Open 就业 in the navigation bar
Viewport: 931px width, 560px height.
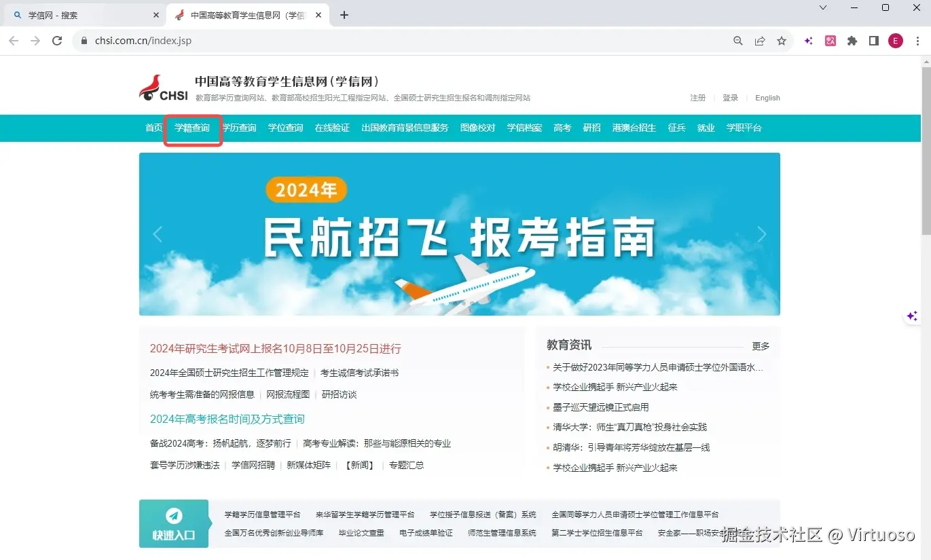pyautogui.click(x=706, y=128)
